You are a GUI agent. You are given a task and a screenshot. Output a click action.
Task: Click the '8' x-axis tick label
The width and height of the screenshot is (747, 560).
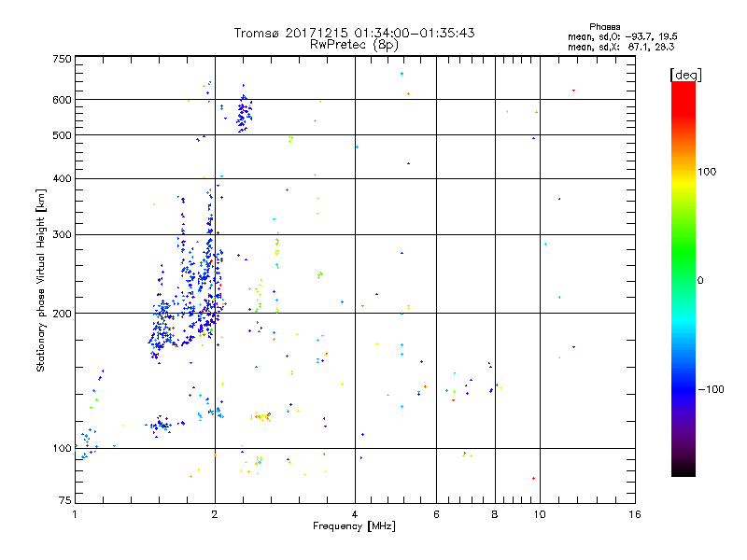[495, 514]
